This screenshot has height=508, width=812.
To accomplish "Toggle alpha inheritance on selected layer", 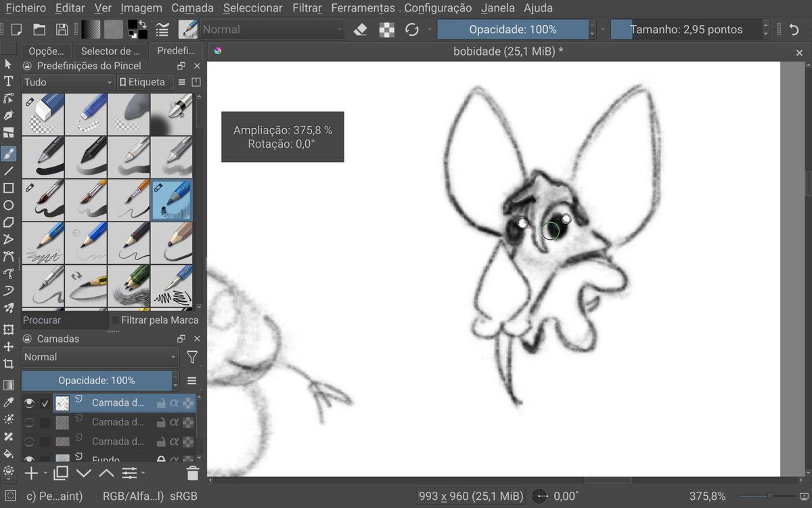I will pyautogui.click(x=174, y=403).
